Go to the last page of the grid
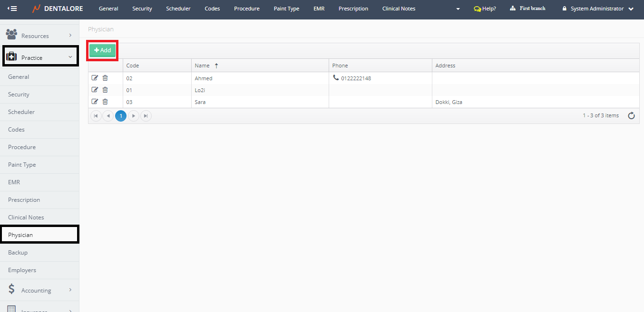The width and height of the screenshot is (644, 312). pyautogui.click(x=146, y=116)
